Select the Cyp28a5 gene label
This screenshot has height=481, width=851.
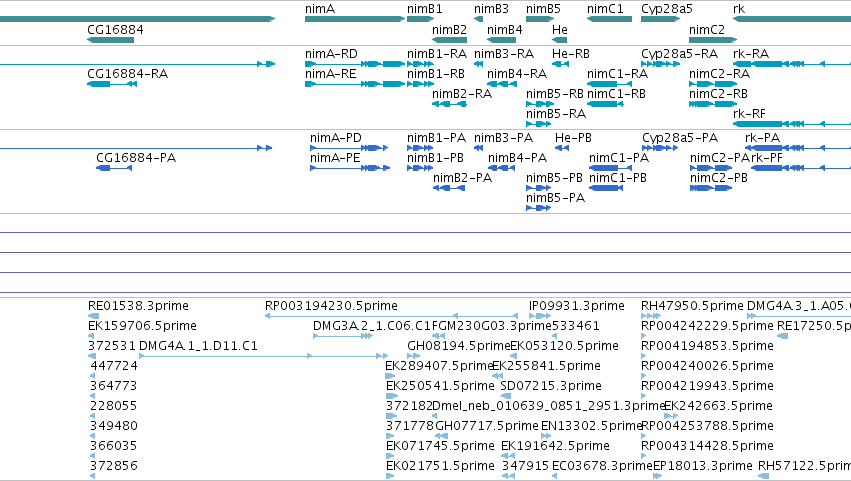pyautogui.click(x=666, y=9)
